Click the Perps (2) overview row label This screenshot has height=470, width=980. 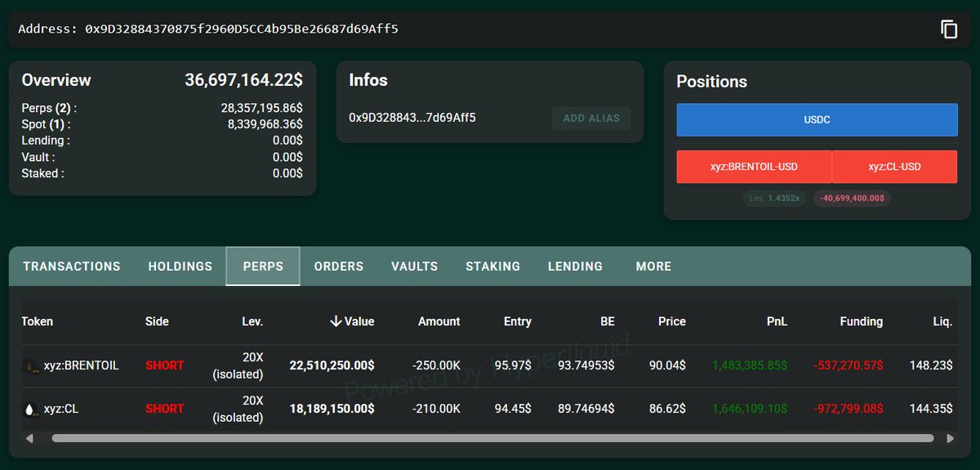click(x=49, y=108)
